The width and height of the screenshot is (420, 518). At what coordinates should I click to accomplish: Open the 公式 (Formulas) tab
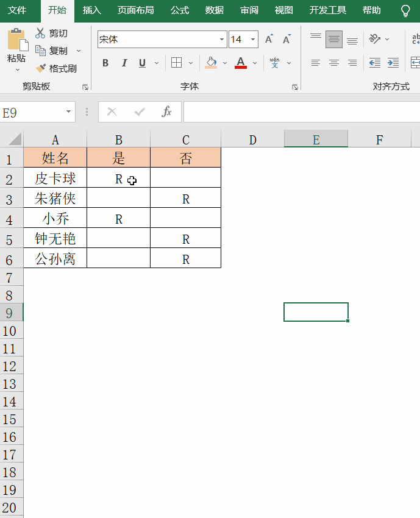tap(180, 10)
